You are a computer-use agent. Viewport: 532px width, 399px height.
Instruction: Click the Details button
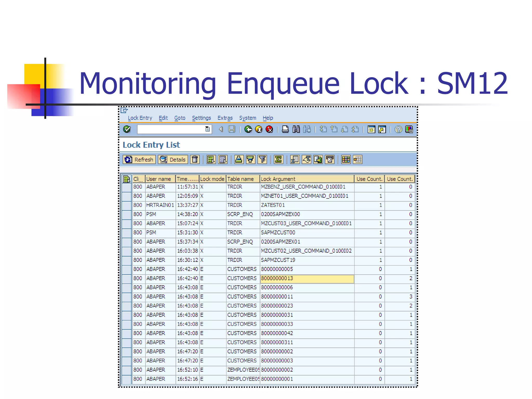pyautogui.click(x=173, y=159)
